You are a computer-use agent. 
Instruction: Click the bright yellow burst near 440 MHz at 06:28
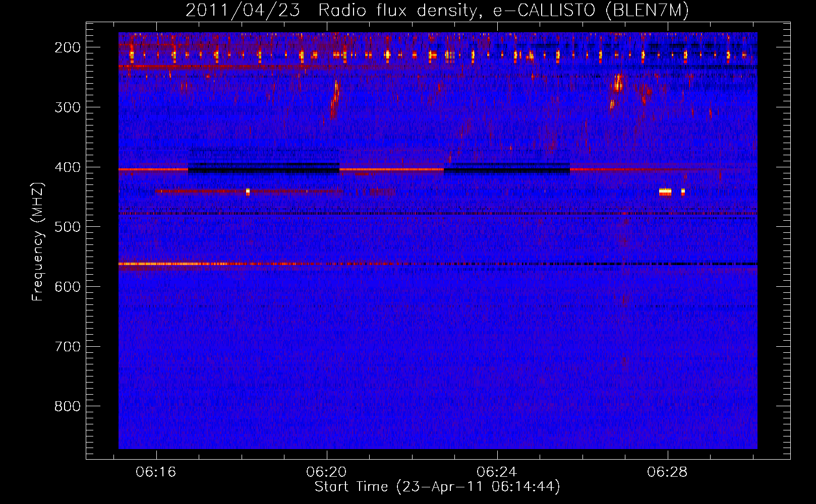pyautogui.click(x=665, y=192)
